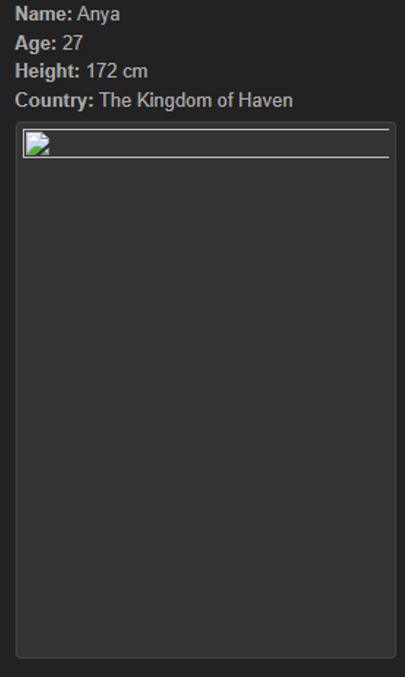Select the age value 27
Screen dimensions: 405x677
click(72, 43)
